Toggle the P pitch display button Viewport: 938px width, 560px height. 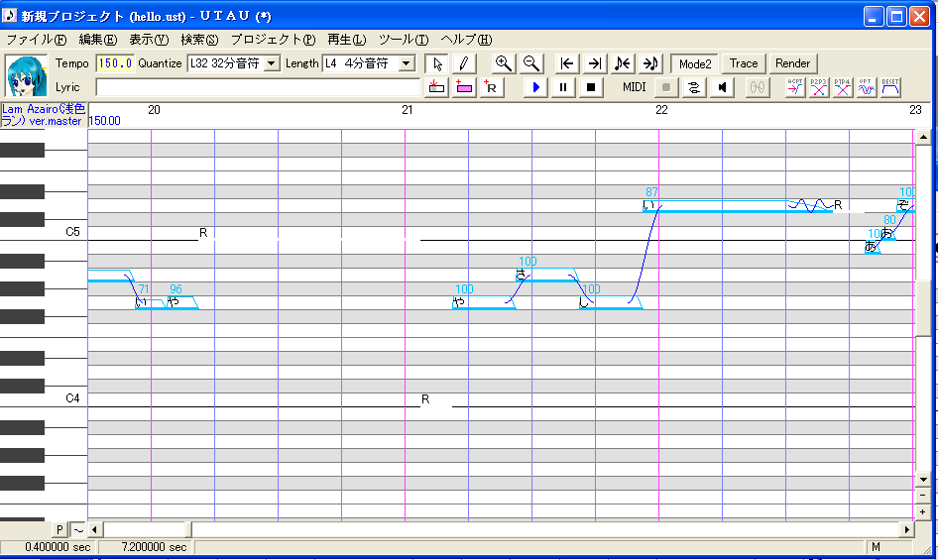[x=59, y=529]
